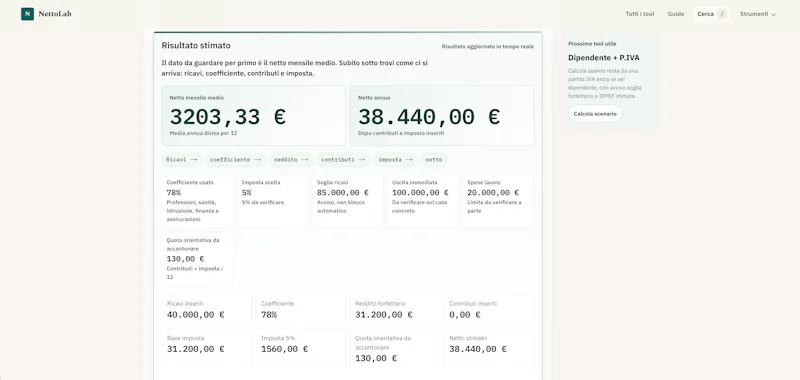Viewport: 800px width, 380px height.
Task: Click the 'Prossimo tool utile' label
Action: pos(592,44)
